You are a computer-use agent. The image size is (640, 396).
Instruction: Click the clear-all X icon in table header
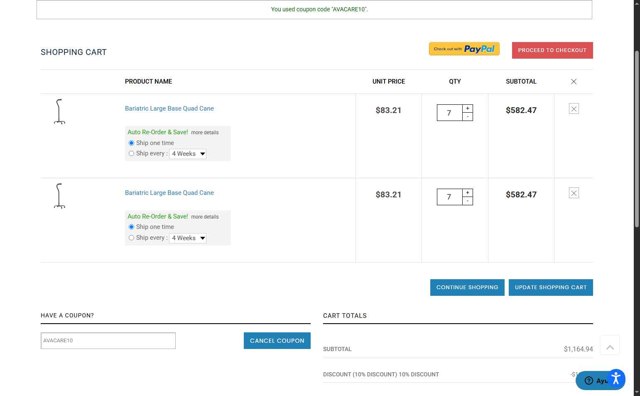coord(573,82)
